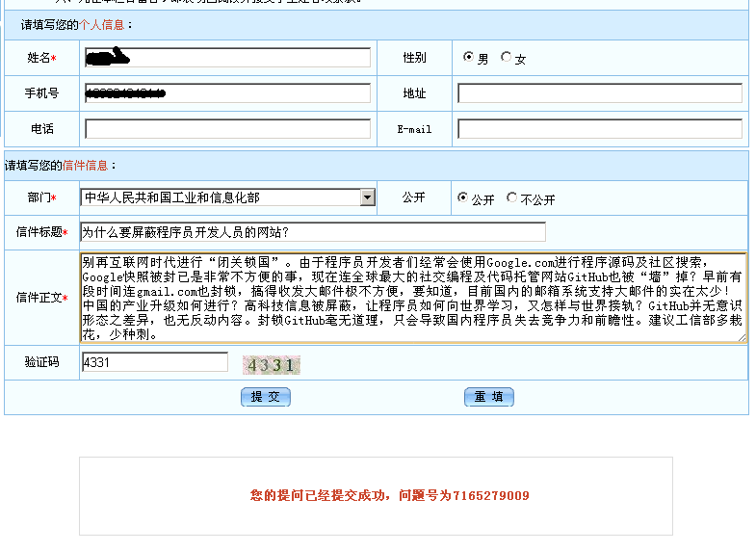
Task: Click the 信件信息 red heading text
Action: pyautogui.click(x=86, y=166)
